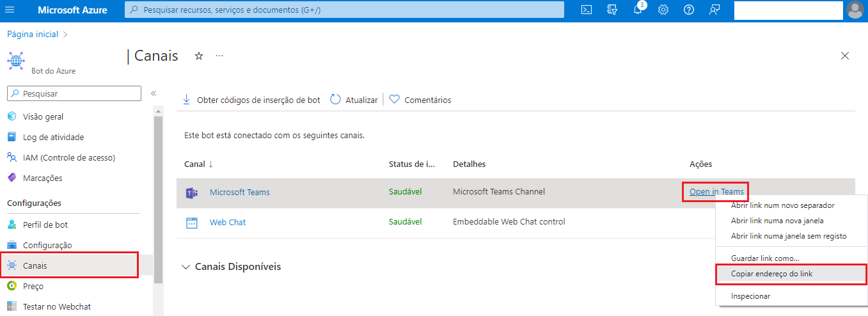
Task: Click the Marcações tag icon
Action: point(12,178)
